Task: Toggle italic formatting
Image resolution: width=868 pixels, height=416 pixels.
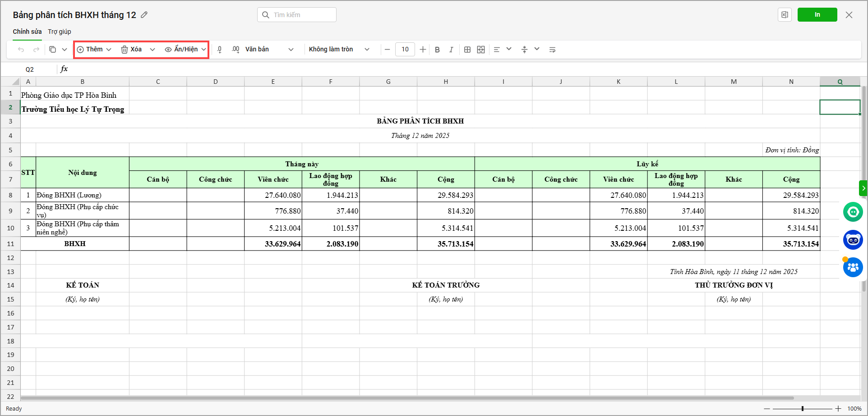Action: [451, 50]
